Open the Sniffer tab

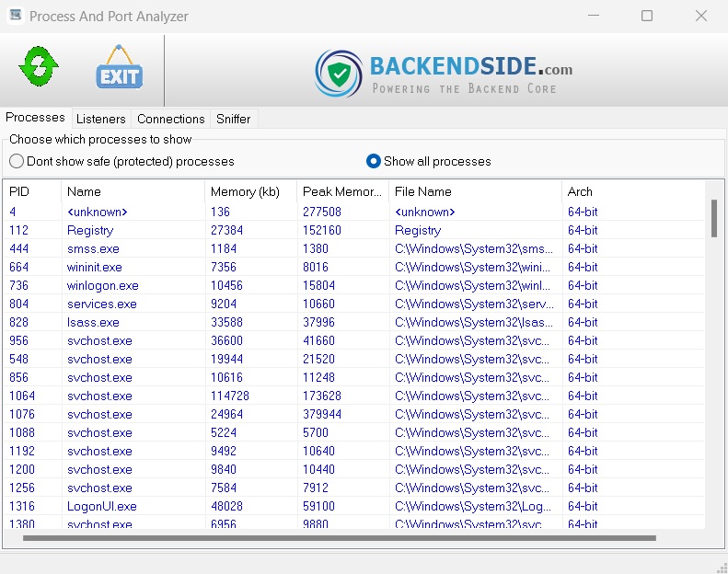coord(233,119)
